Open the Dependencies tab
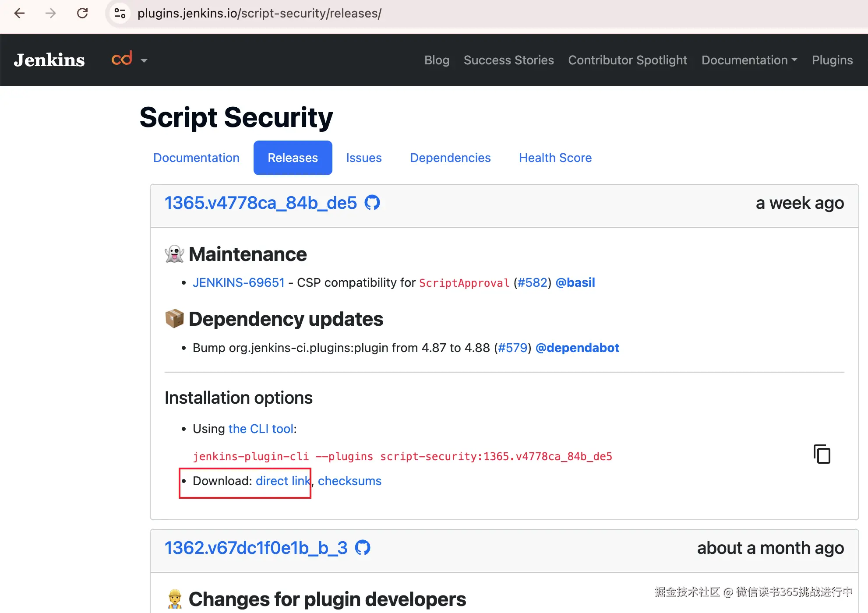Viewport: 868px width, 613px height. click(x=450, y=158)
